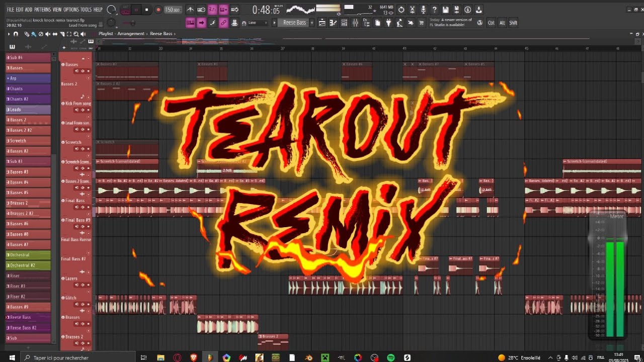Select the playlist playback speaker tool
The height and width of the screenshot is (362, 644).
83,34
